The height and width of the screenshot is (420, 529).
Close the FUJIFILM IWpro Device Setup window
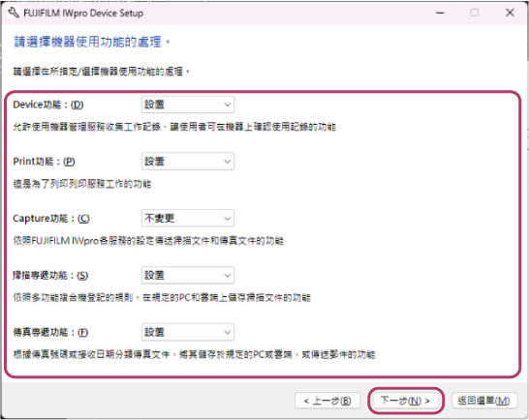pos(510,13)
